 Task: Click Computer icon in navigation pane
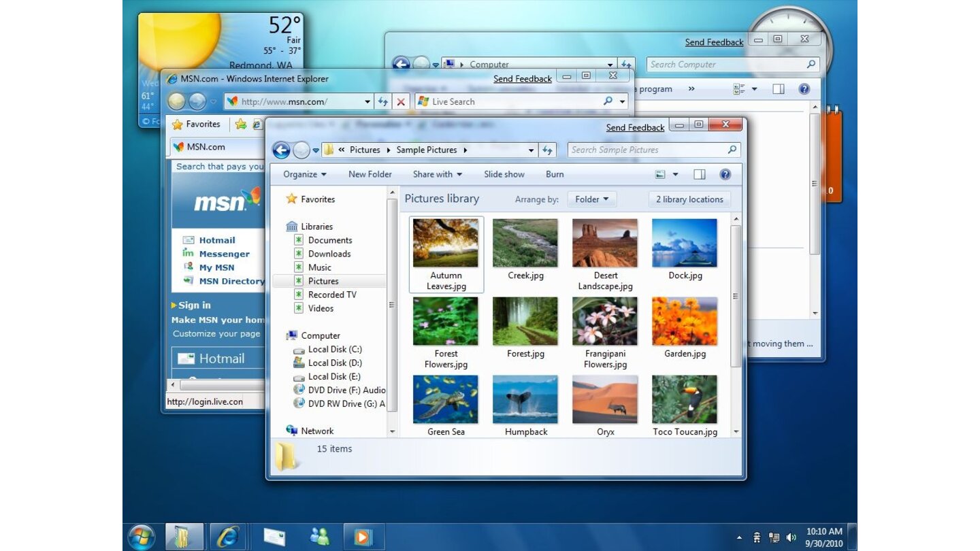pos(292,335)
